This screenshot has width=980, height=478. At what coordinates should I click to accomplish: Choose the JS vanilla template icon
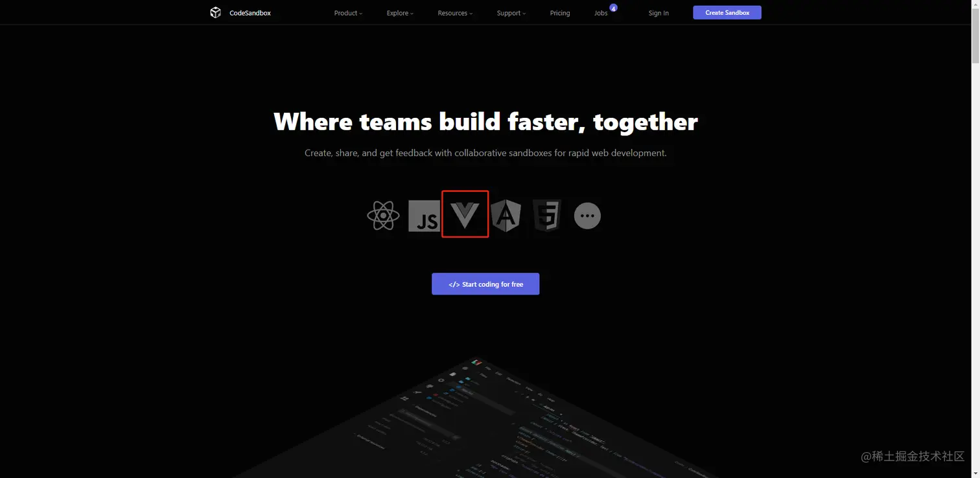coord(425,216)
